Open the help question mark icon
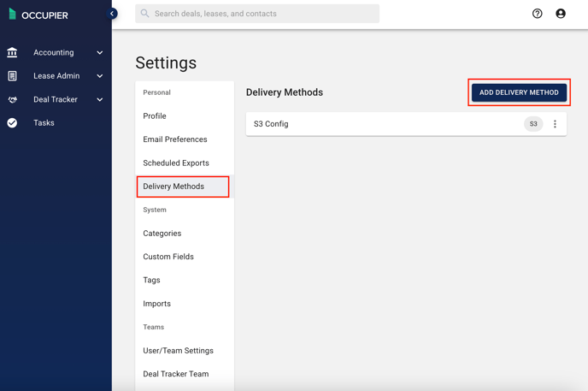The image size is (588, 391). [x=537, y=14]
